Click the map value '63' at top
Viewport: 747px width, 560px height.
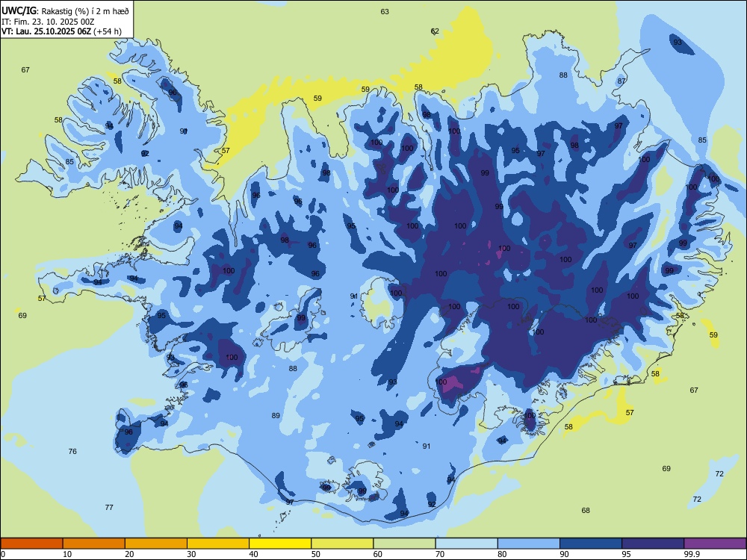tap(385, 11)
